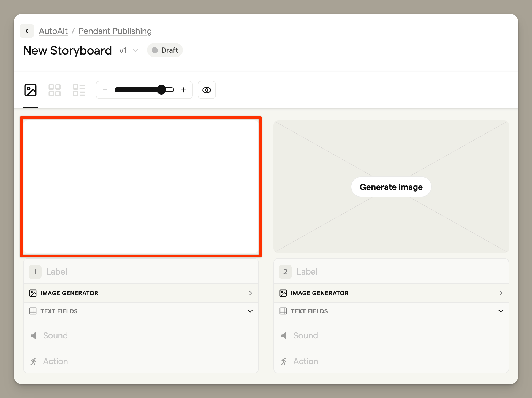The width and height of the screenshot is (532, 398).
Task: Click the Action running-figure icon in frame 1
Action: pos(33,361)
